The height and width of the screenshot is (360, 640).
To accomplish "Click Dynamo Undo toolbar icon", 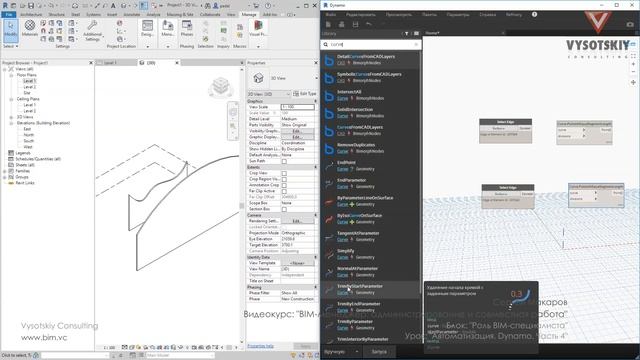I will (369, 24).
